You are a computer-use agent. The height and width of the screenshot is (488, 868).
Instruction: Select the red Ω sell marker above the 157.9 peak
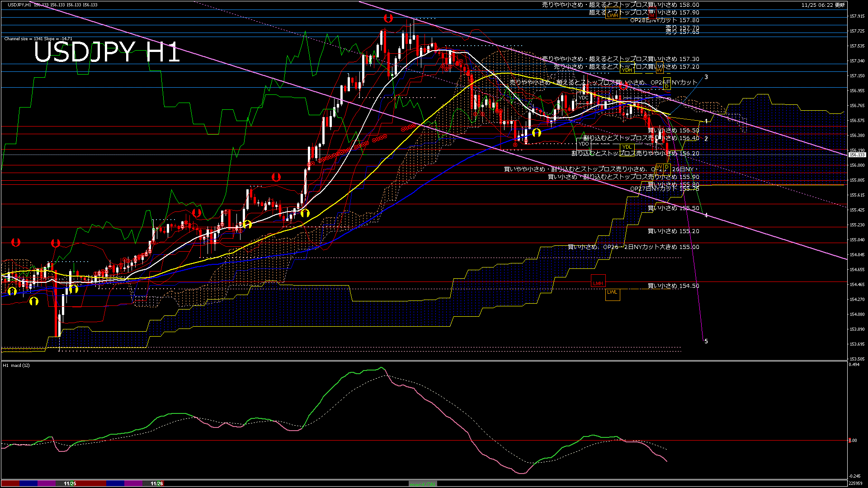[x=387, y=19]
